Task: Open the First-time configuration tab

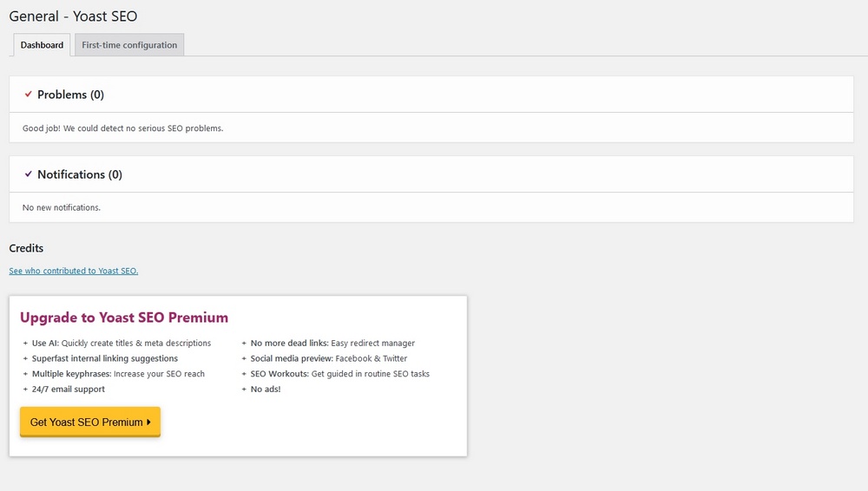Action: (129, 45)
